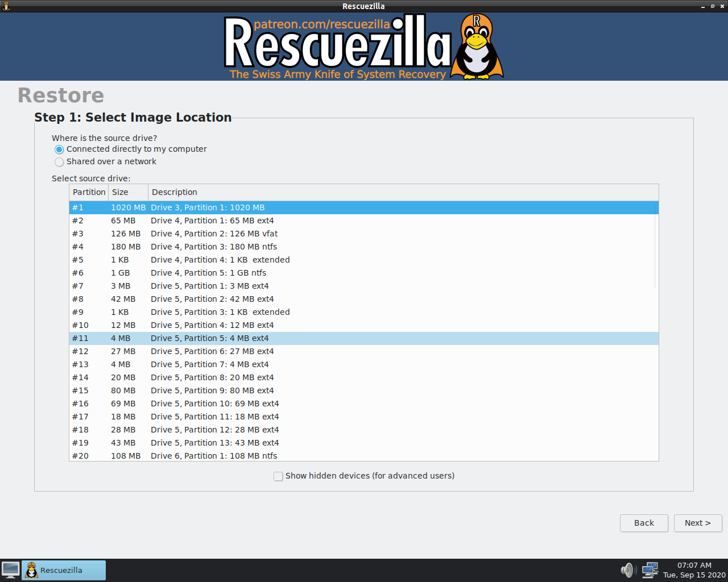The image size is (728, 582).
Task: Open the volume speaker icon in the system tray
Action: (x=628, y=570)
